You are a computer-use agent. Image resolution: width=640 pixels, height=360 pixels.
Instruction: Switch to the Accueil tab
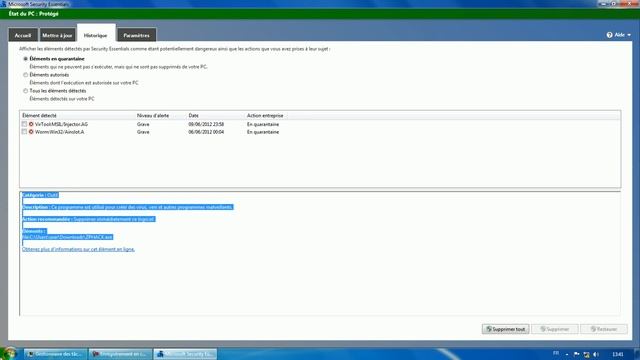(23, 35)
